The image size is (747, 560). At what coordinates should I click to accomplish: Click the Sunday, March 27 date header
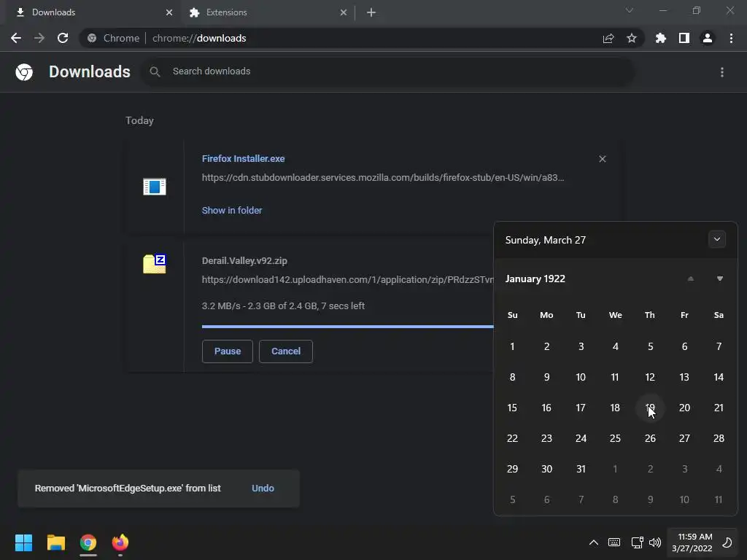[546, 240]
